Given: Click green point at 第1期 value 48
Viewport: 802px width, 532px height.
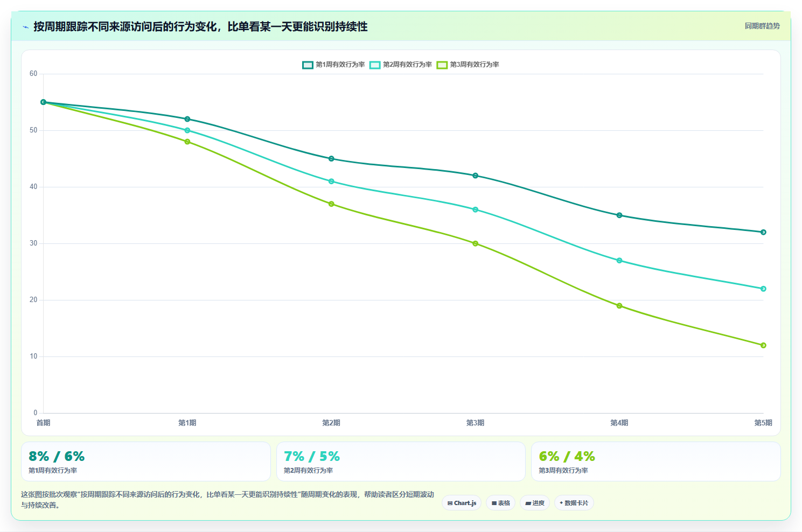Looking at the screenshot, I should point(187,142).
